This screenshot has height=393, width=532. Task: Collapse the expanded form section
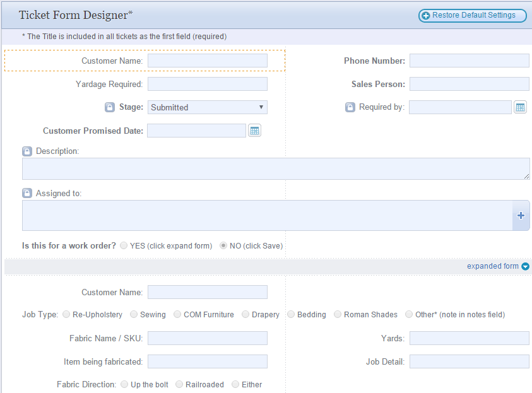[526, 266]
